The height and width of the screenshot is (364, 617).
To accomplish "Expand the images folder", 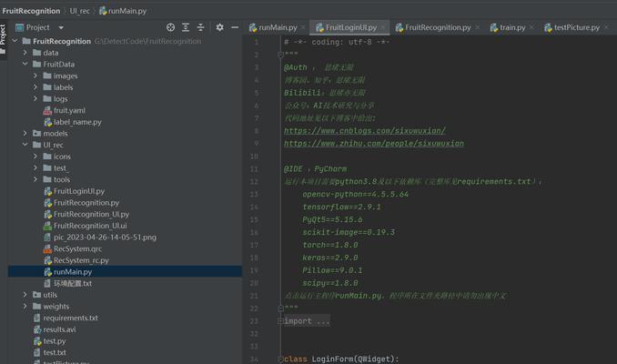I will [35, 76].
